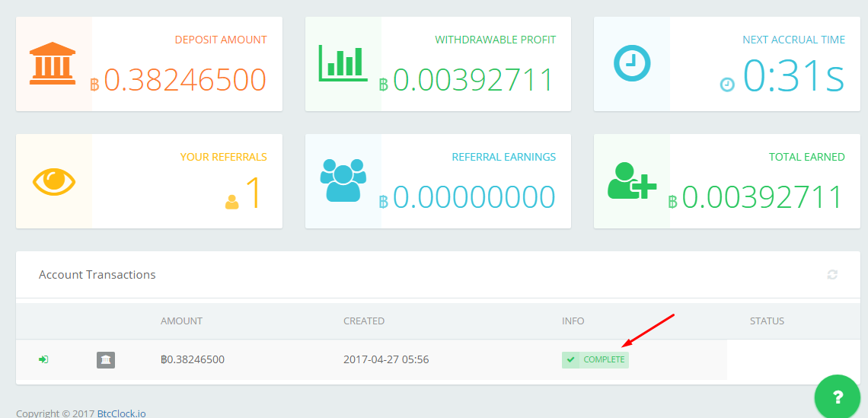Click the STATUS column header
The image size is (868, 418).
pos(767,321)
